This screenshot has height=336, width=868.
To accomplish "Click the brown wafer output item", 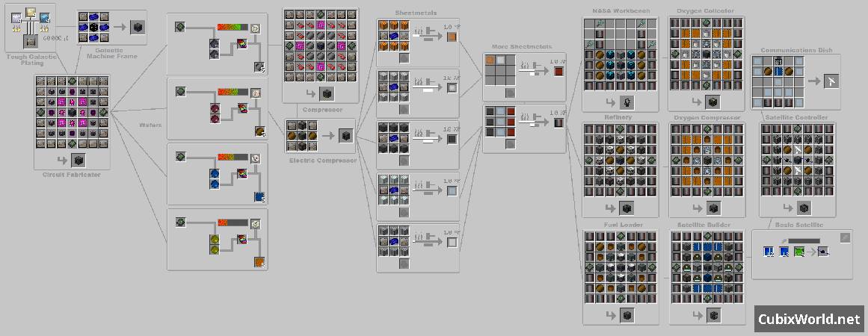I will point(260,131).
